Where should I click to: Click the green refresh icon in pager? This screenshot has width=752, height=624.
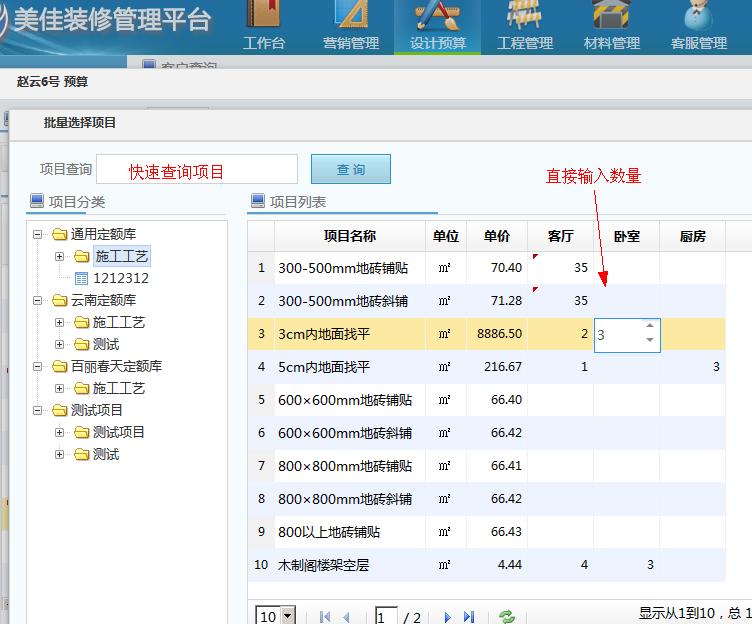point(506,617)
